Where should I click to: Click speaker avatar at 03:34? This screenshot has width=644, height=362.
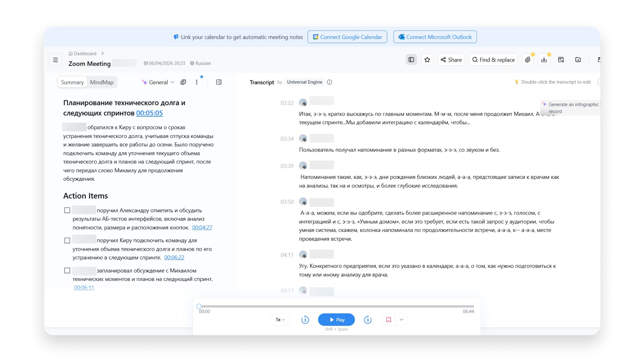pos(303,138)
